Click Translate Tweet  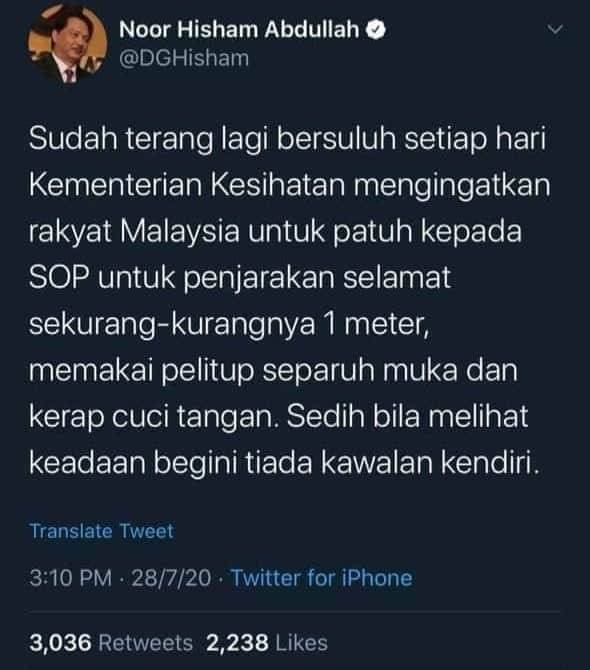pyautogui.click(x=102, y=531)
